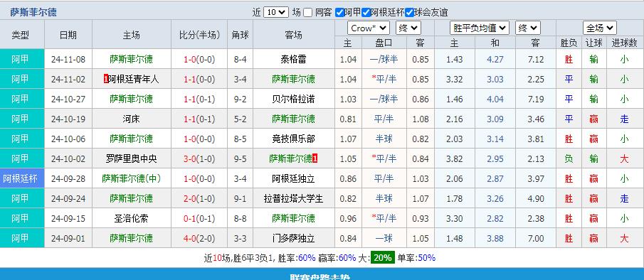Click the away odds value 7.19
This screenshot has height=280, width=644.
point(536,99)
